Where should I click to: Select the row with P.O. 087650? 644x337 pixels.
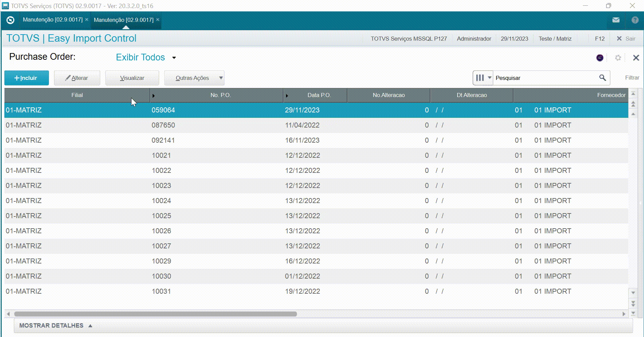(x=316, y=125)
